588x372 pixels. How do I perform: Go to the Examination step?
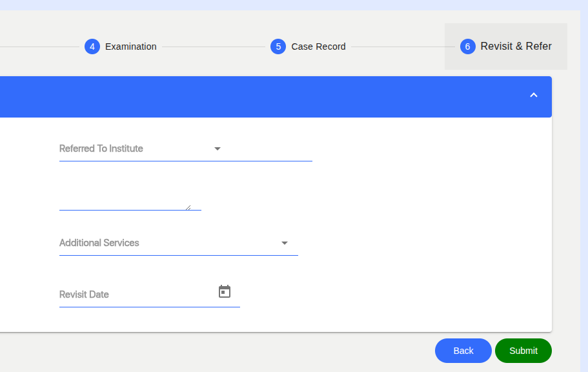pyautogui.click(x=131, y=46)
